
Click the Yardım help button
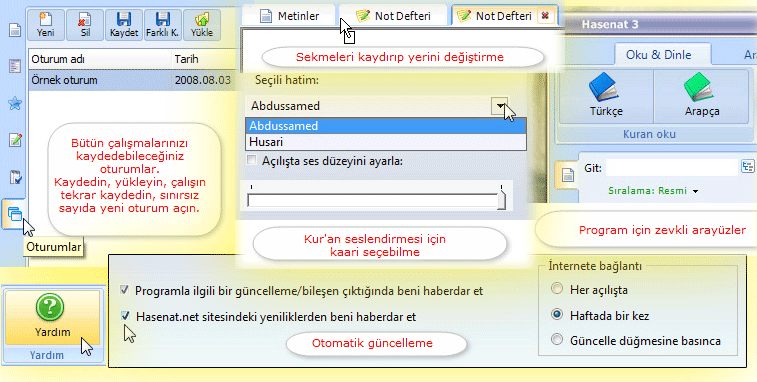[x=52, y=317]
